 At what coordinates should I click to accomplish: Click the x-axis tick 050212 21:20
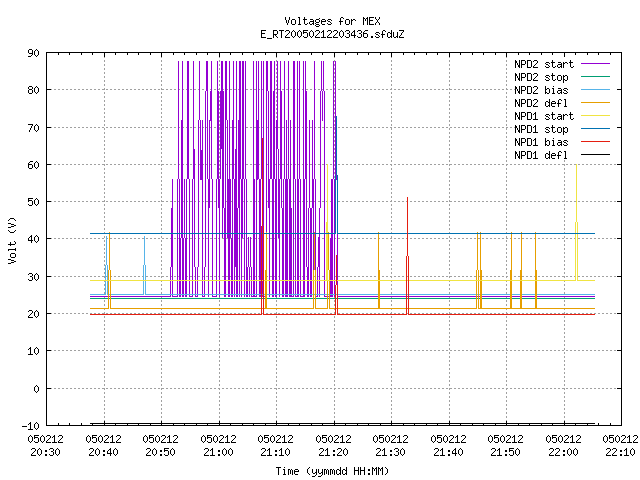[333, 445]
